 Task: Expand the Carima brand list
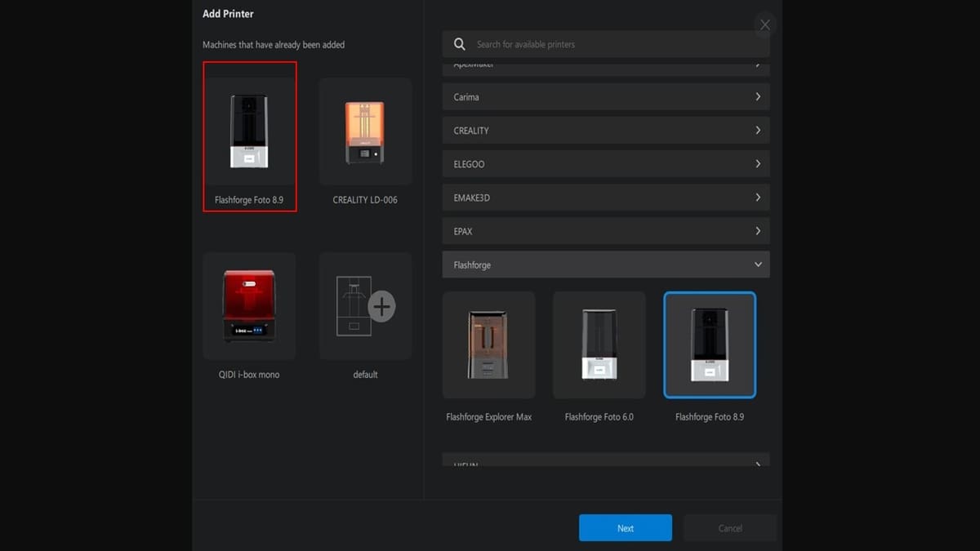tap(606, 97)
